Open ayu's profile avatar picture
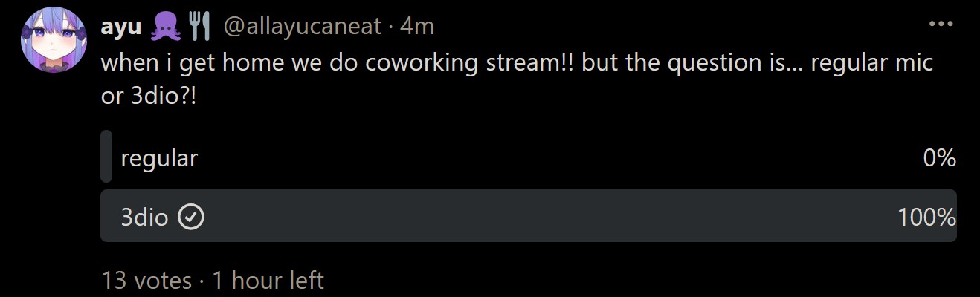Image resolution: width=980 pixels, height=297 pixels. [54, 39]
